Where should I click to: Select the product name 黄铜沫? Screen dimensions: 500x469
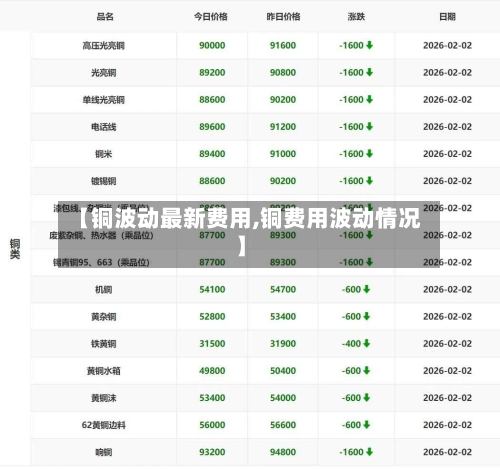point(104,398)
